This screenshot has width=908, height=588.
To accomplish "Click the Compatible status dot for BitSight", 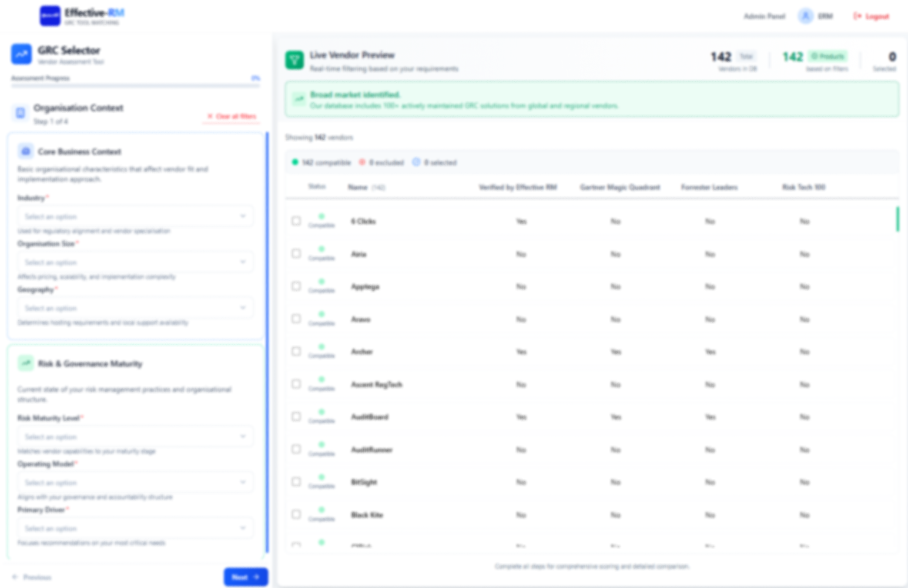I will coord(321,477).
